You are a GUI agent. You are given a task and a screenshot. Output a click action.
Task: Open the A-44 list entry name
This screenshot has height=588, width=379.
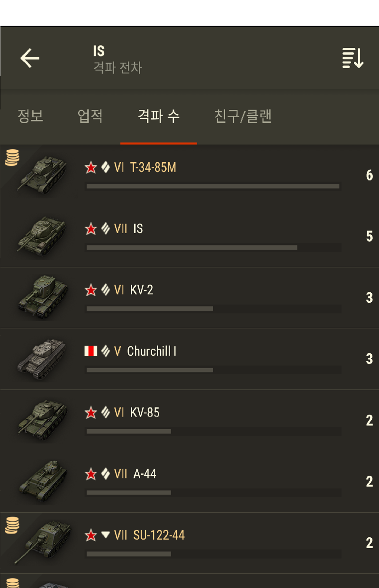tap(144, 474)
